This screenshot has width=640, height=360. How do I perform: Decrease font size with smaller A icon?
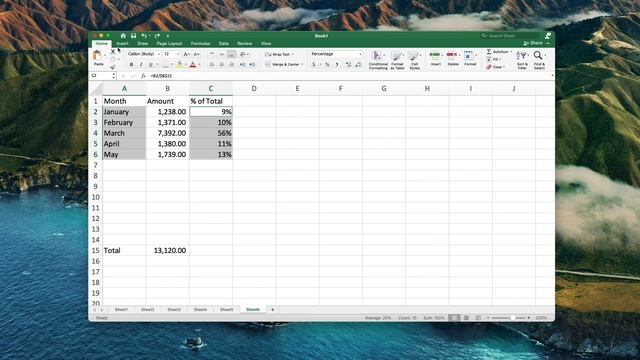(x=196, y=54)
